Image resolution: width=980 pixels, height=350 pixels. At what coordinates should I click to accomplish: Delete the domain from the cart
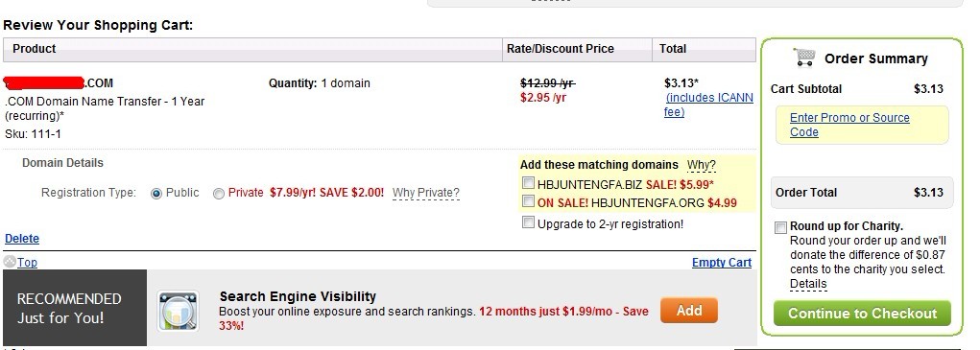(x=22, y=239)
